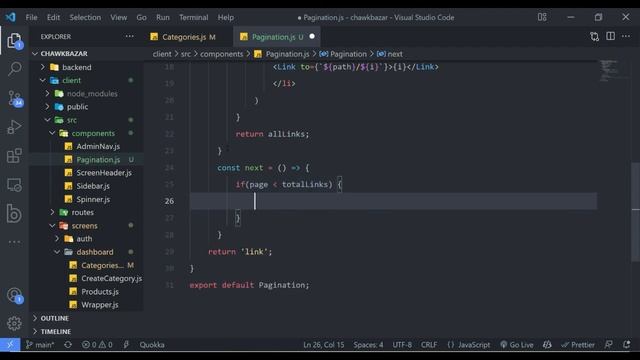640x360 pixels.
Task: Open the Go menu
Action: (141, 18)
